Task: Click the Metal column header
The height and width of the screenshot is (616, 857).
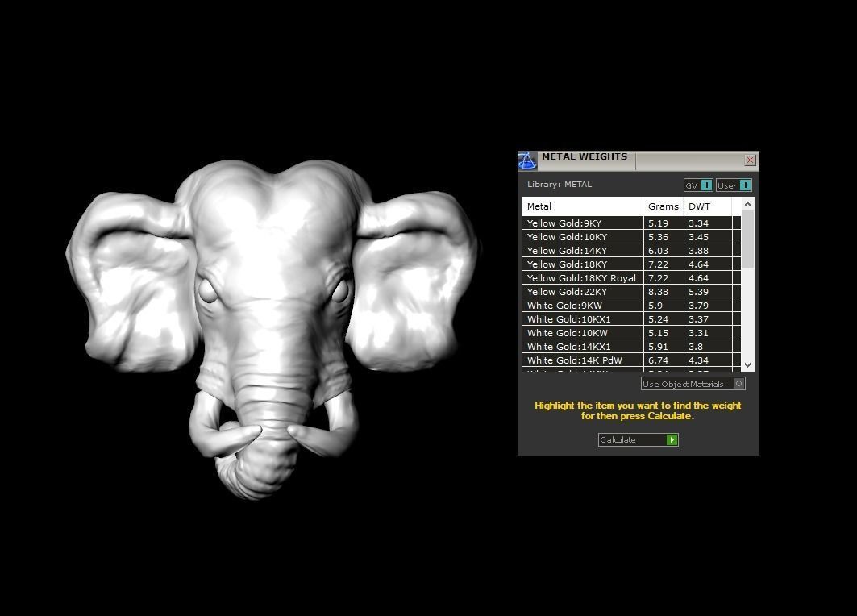Action: (583, 206)
